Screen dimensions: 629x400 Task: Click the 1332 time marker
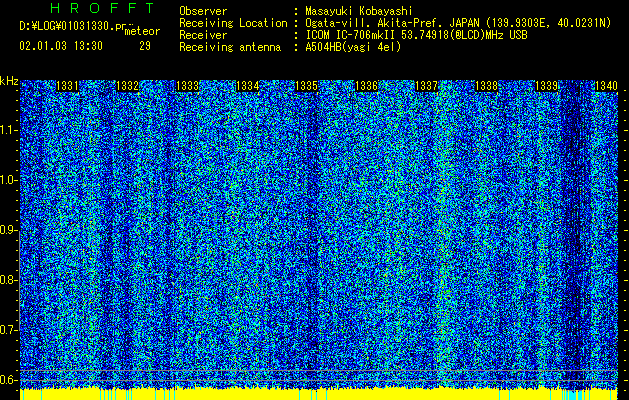pyautogui.click(x=127, y=86)
